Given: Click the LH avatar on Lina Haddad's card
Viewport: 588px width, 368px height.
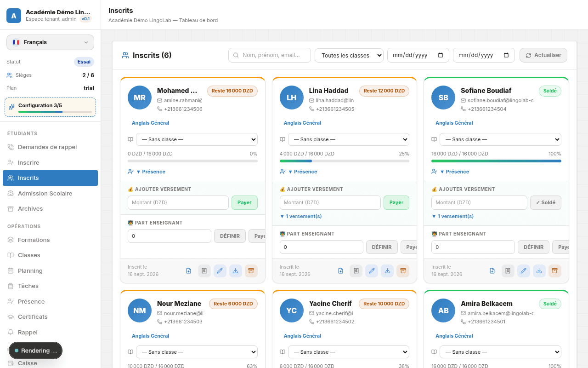Looking at the screenshot, I should 292,98.
